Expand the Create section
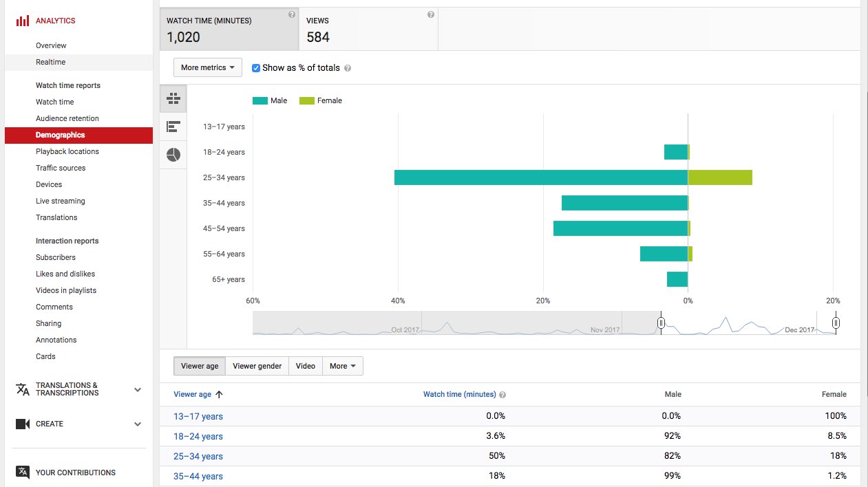This screenshot has width=868, height=487. coord(137,424)
